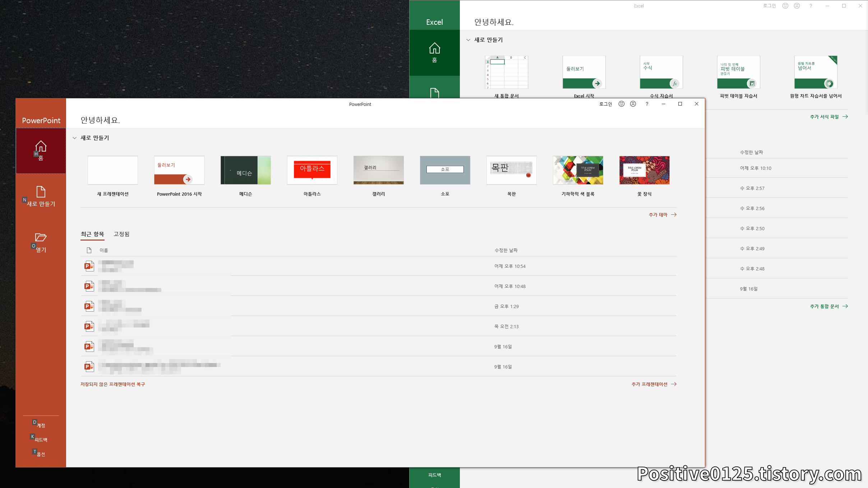868x488 pixels.
Task: Open the 피벗 테이블 자습서 Excel template
Action: (x=738, y=72)
